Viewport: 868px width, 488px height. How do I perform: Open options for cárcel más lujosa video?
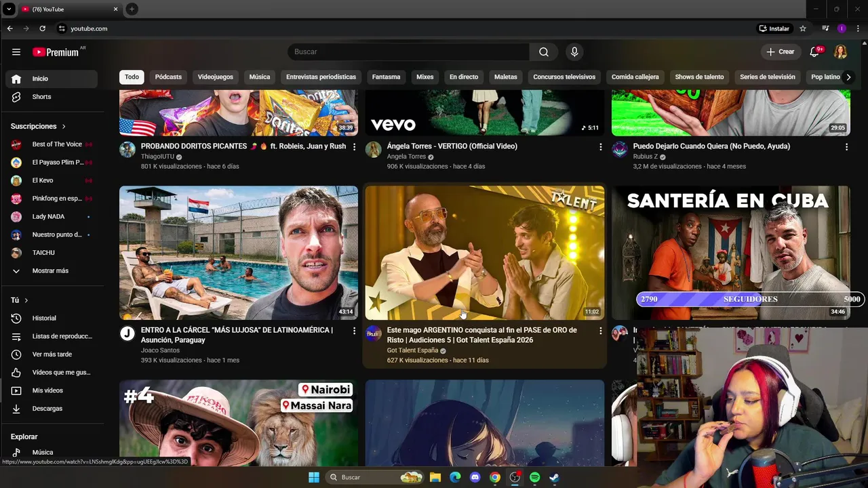coord(354,331)
